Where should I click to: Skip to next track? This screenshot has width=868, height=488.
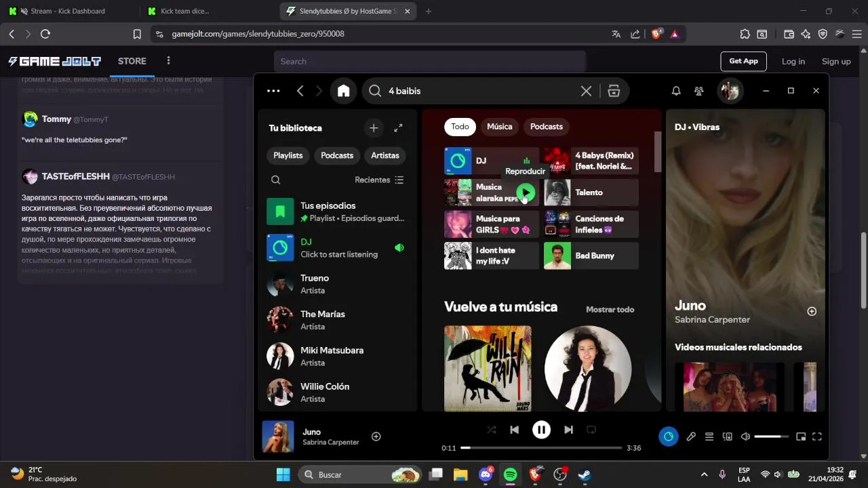click(x=568, y=430)
